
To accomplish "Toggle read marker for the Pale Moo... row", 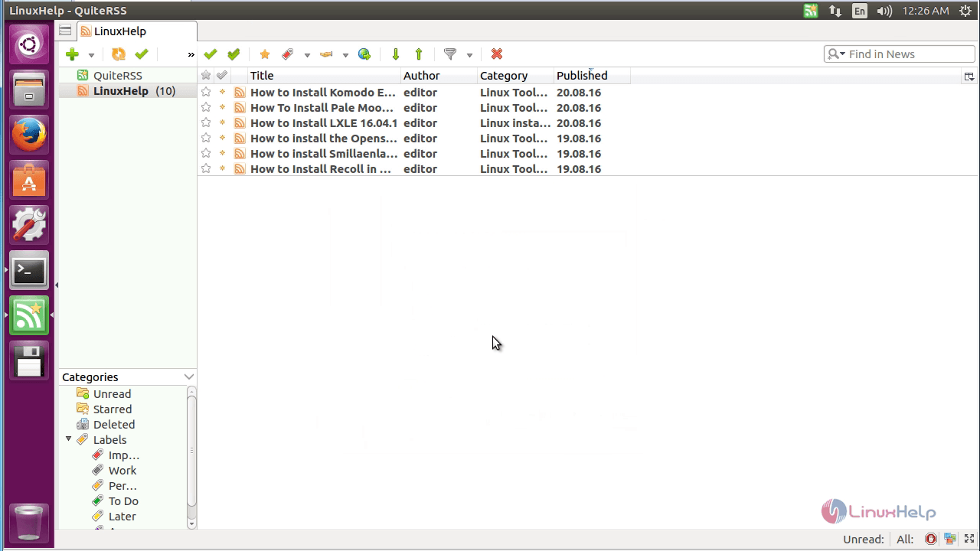I will coord(222,107).
